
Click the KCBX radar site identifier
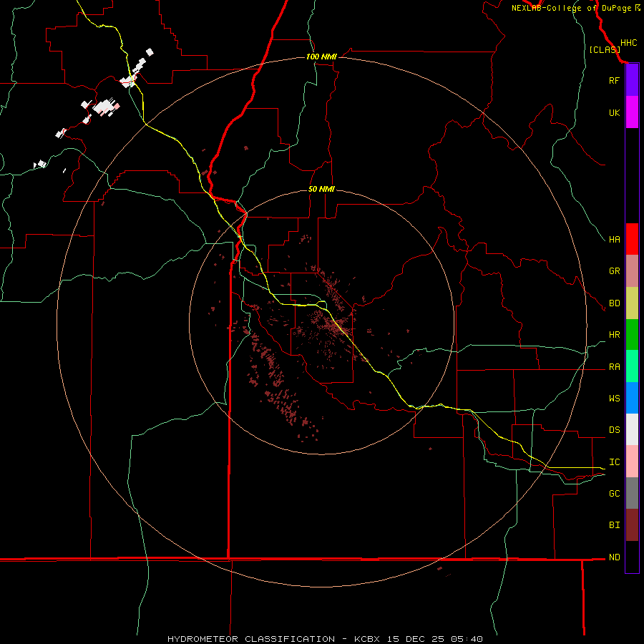click(367, 639)
